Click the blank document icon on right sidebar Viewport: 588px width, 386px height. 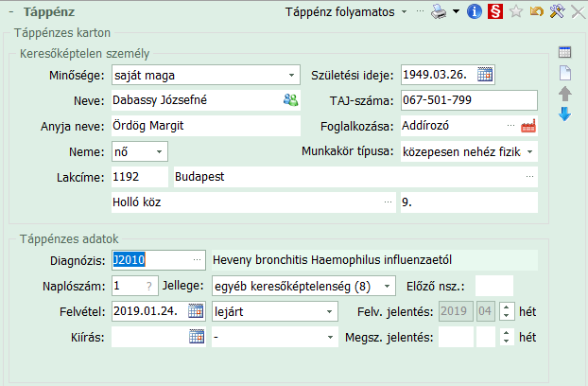565,73
